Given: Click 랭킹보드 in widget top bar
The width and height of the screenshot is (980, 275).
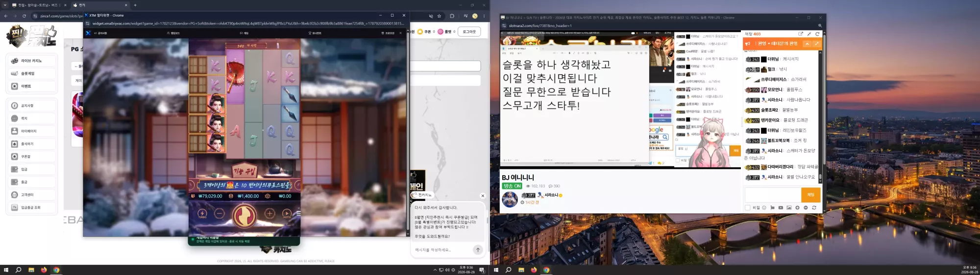Looking at the screenshot, I should click(173, 33).
